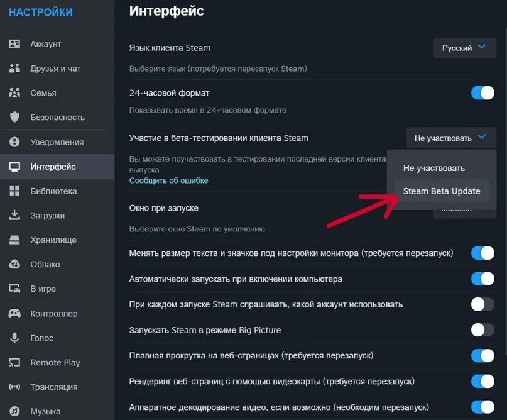Click the Сообщить об ошибке link
Viewport: 507px width, 420px height.
pyautogui.click(x=168, y=180)
